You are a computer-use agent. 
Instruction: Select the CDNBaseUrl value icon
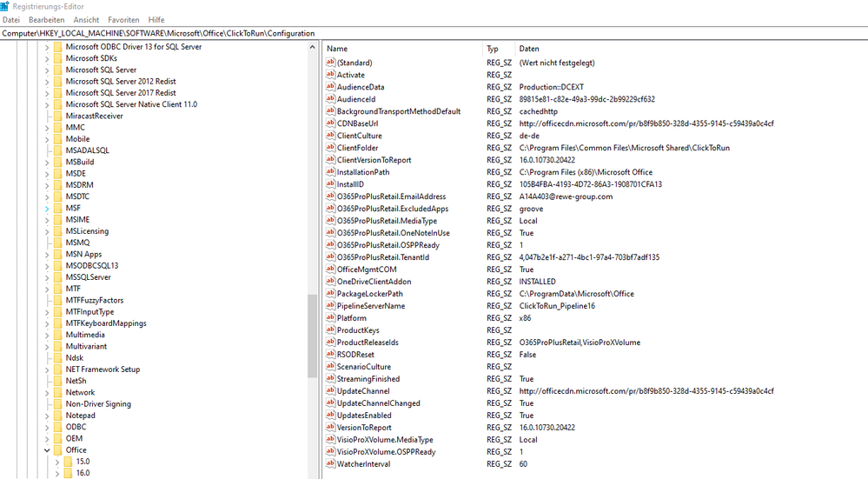[330, 123]
